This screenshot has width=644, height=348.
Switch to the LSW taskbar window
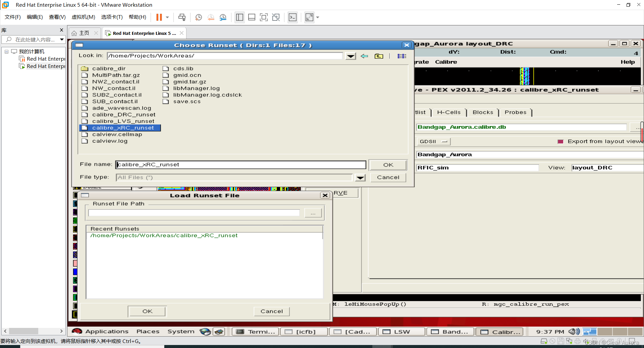(x=402, y=332)
